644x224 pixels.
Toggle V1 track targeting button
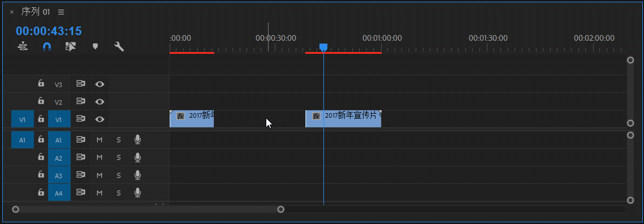59,119
